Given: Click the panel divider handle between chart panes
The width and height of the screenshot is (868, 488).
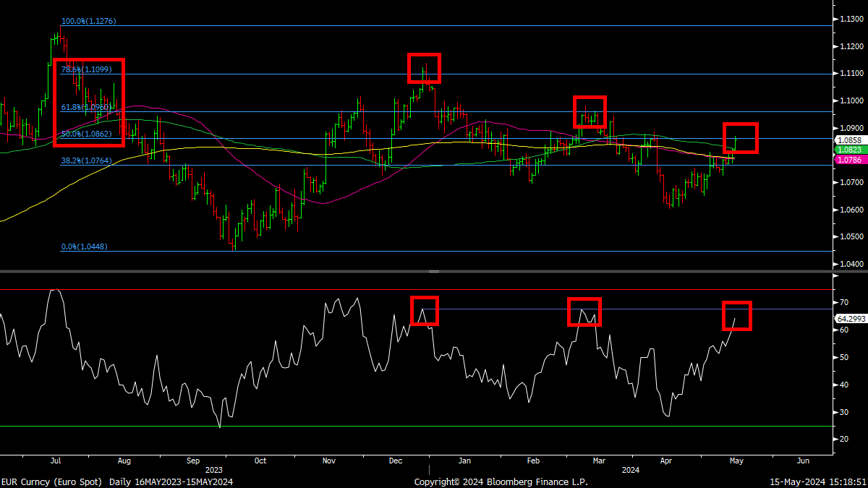Looking at the screenshot, I should (434, 272).
